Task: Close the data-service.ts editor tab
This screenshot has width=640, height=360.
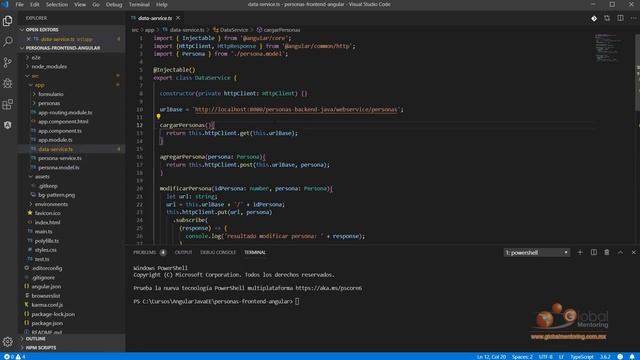Action: pos(178,18)
